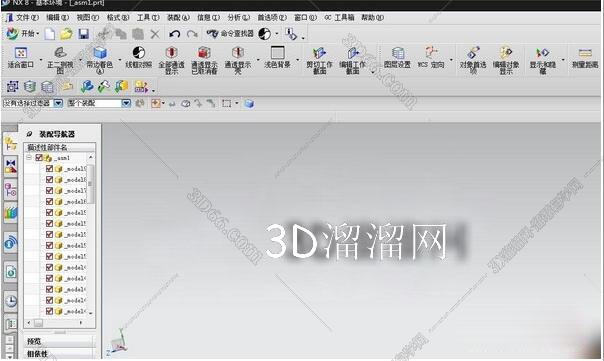
Task: Expand the arrow next to 带边着色
Action: [119, 60]
